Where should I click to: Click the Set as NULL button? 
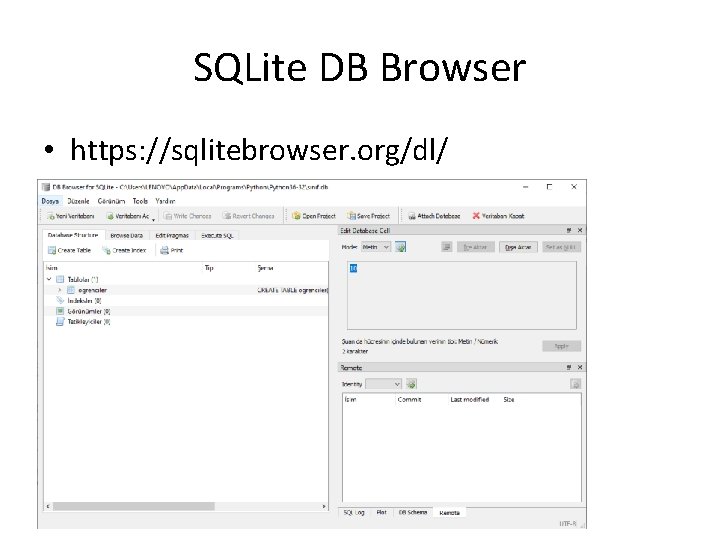(561, 247)
